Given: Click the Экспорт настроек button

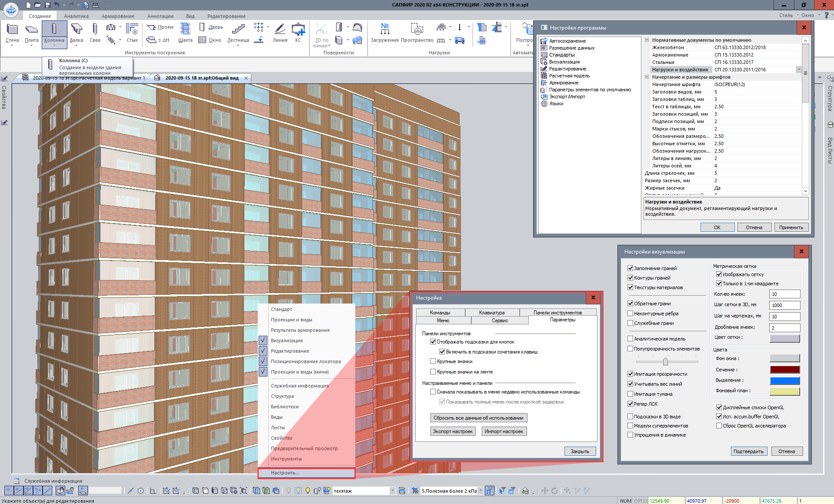Looking at the screenshot, I should point(453,431).
